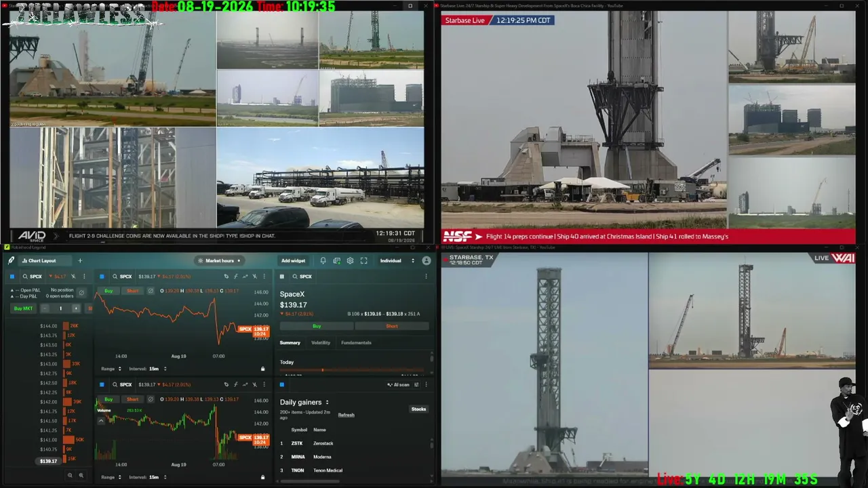Click the Stocks filter button
Screen dimensions: 868x488
point(418,409)
